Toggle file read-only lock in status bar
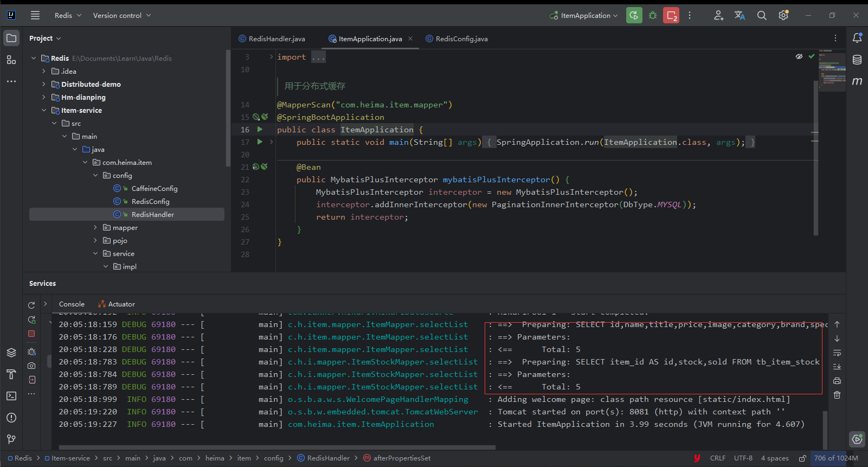The width and height of the screenshot is (868, 467). coord(802,458)
